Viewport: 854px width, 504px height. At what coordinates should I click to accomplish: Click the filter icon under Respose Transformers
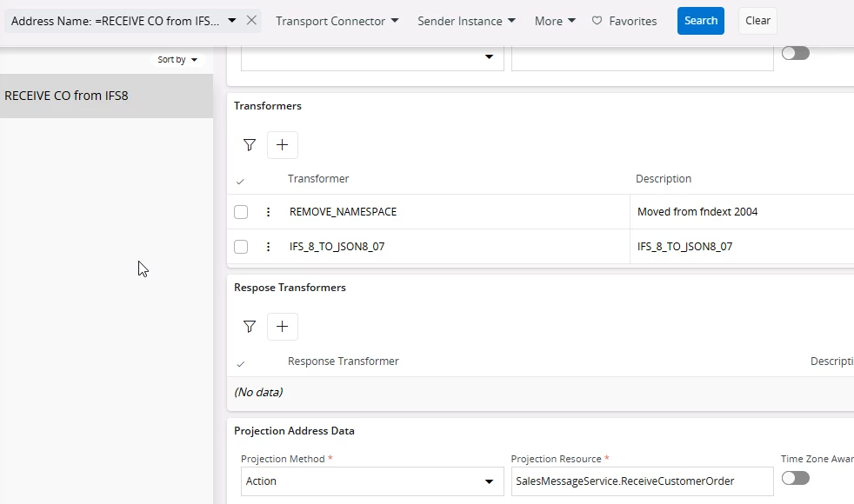pos(250,327)
